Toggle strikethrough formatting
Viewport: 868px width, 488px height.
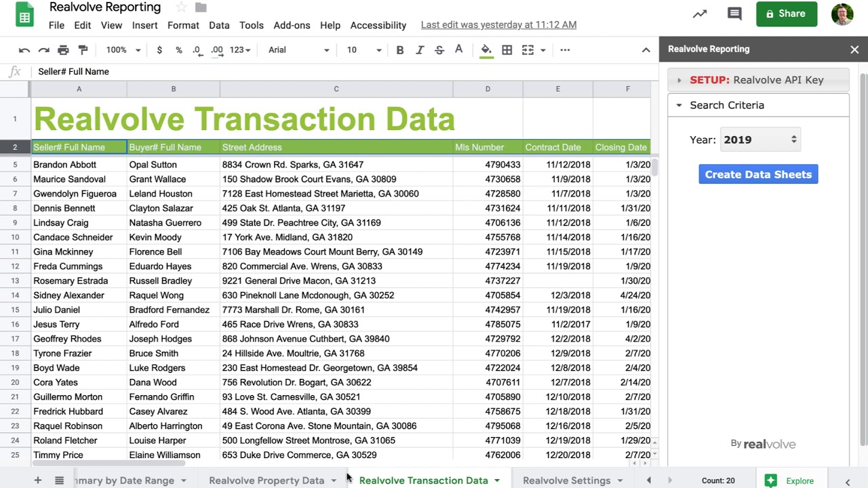[x=439, y=50]
